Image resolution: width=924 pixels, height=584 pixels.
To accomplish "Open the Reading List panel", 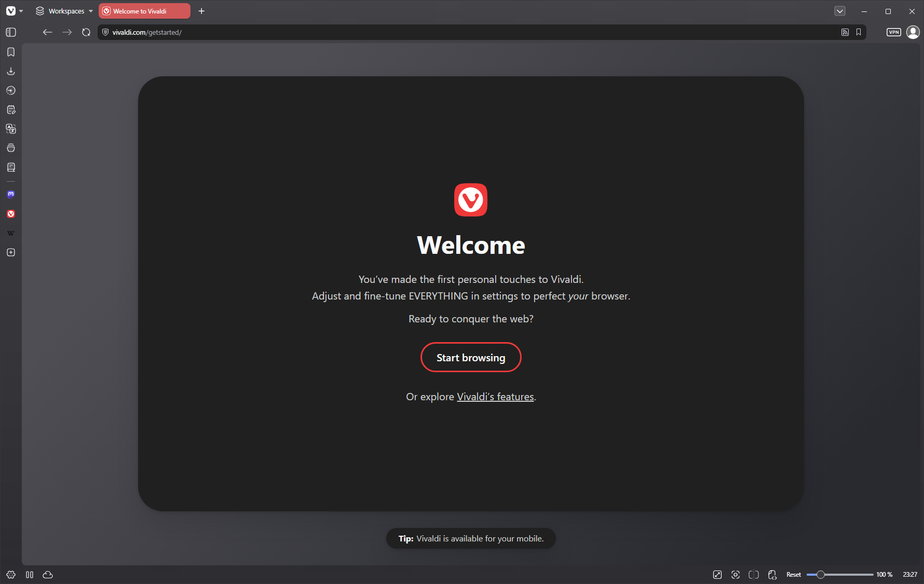I will point(11,167).
